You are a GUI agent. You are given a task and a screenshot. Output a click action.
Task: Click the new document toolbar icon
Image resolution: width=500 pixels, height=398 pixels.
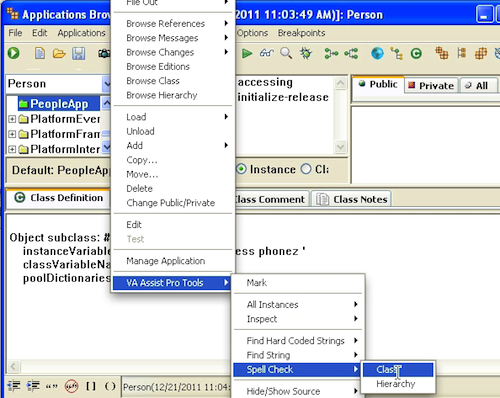(x=40, y=53)
